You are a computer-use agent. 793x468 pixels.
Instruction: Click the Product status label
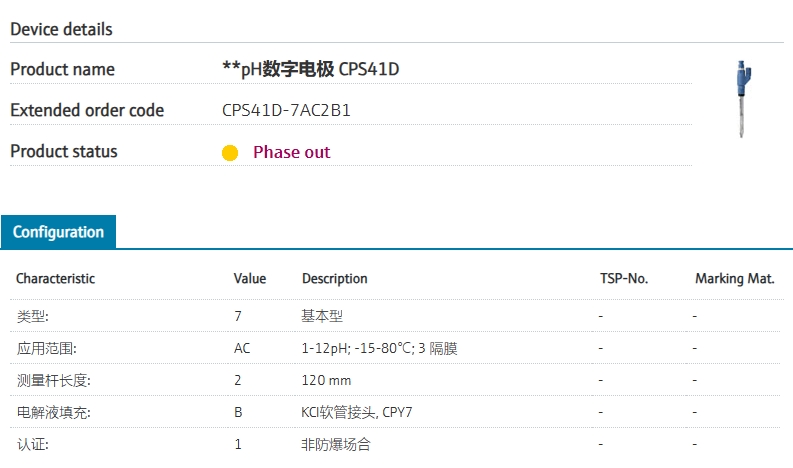pyautogui.click(x=64, y=151)
